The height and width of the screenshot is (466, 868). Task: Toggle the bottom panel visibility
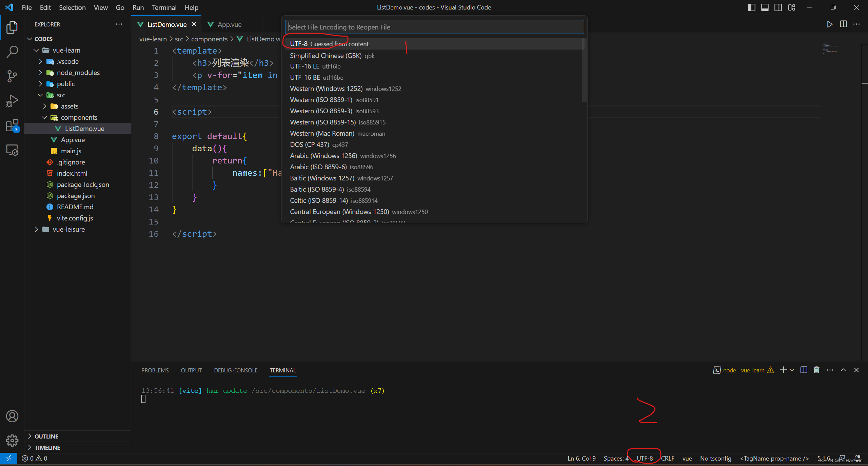point(765,7)
